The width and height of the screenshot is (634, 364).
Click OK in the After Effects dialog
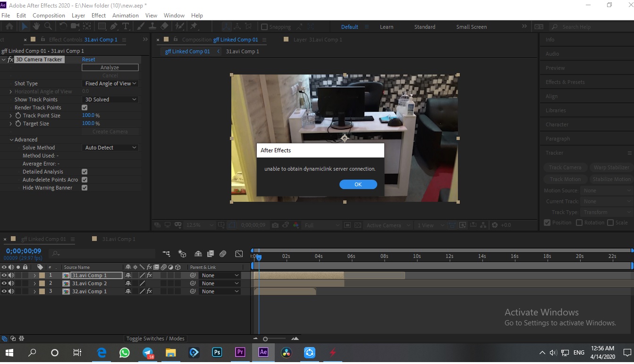coord(358,184)
